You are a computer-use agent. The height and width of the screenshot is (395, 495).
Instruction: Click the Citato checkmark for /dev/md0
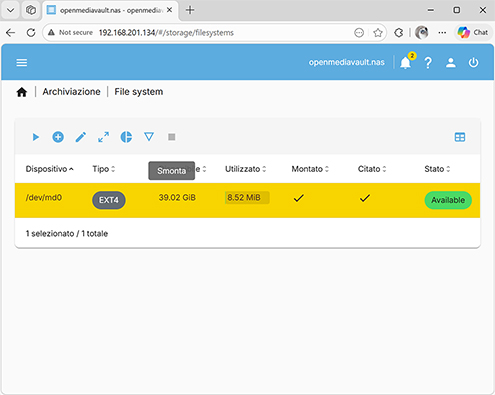click(x=365, y=198)
